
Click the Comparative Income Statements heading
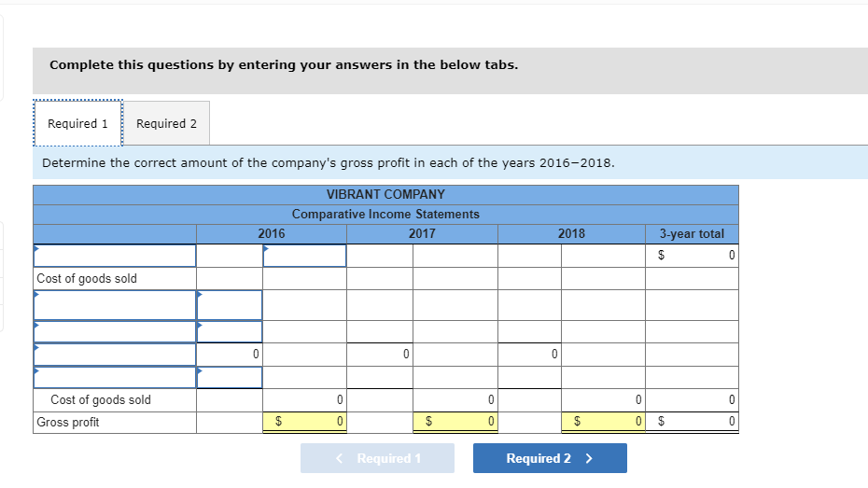(x=385, y=214)
